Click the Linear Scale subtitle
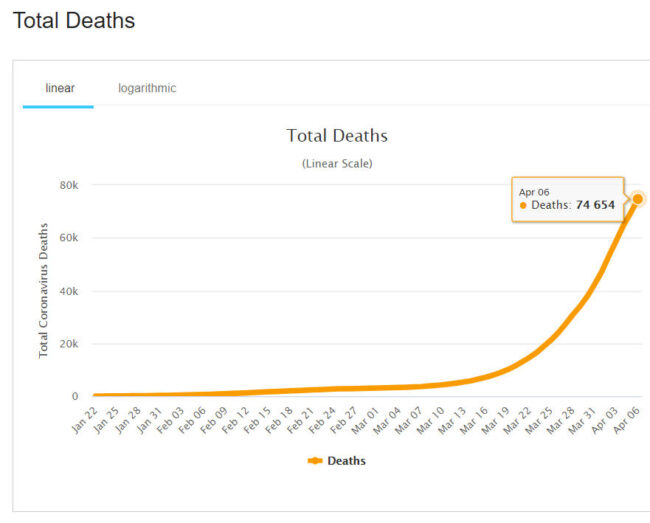Screen dimensions: 650x523 tap(337, 163)
